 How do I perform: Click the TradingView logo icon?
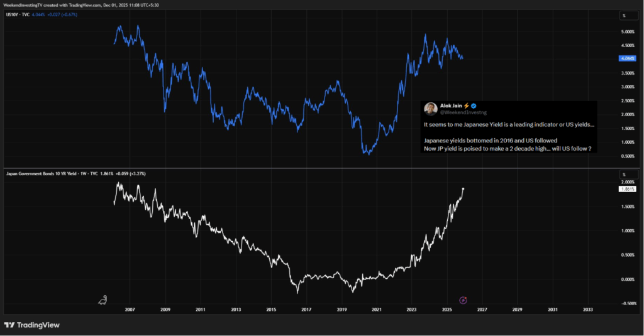(9, 325)
